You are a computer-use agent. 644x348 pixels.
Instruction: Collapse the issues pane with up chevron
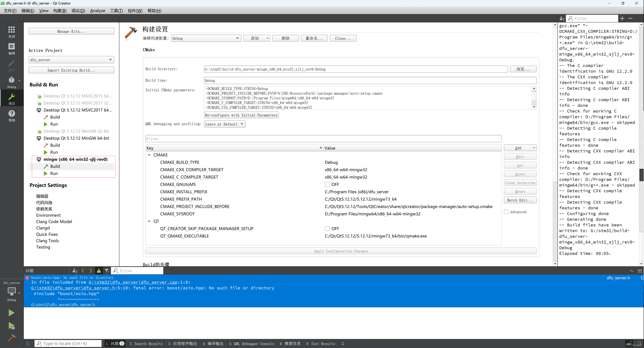(x=631, y=271)
